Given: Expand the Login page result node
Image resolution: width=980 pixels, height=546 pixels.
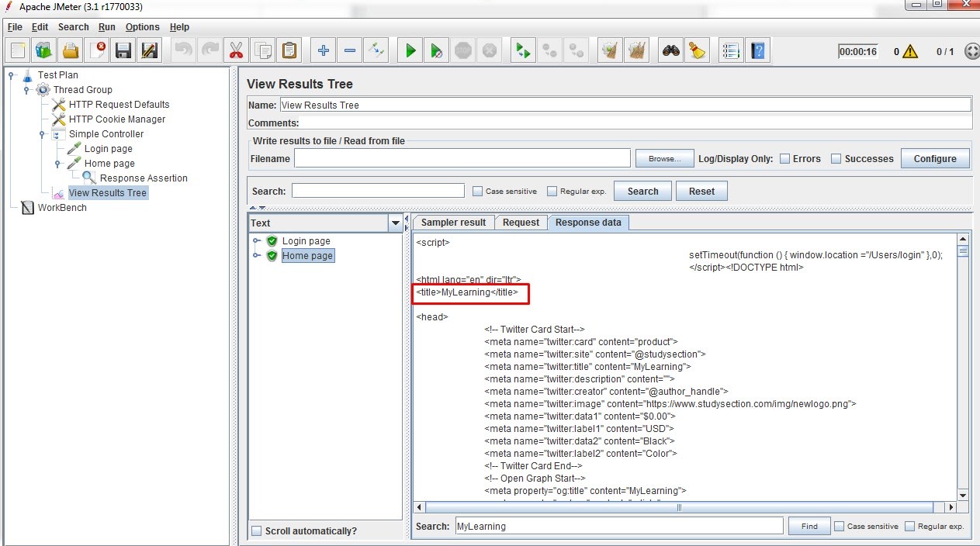Looking at the screenshot, I should point(257,241).
